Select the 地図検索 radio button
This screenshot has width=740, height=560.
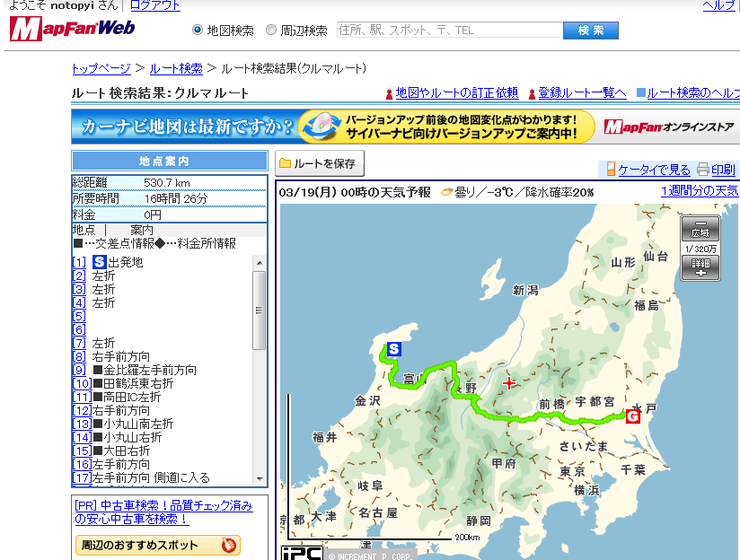[x=198, y=31]
